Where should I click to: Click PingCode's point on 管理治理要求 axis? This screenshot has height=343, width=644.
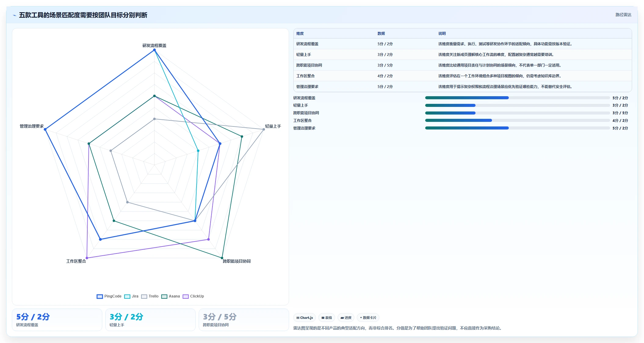pyautogui.click(x=45, y=130)
